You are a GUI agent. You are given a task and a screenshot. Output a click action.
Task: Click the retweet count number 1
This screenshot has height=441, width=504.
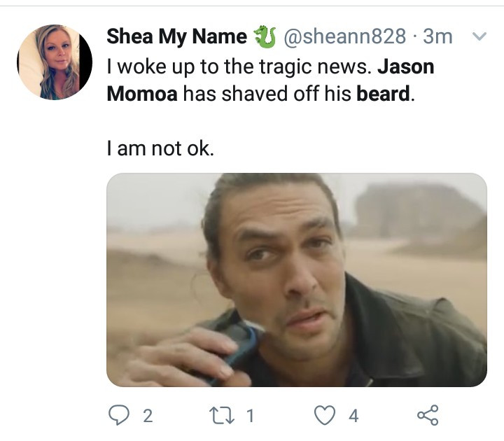tap(251, 416)
